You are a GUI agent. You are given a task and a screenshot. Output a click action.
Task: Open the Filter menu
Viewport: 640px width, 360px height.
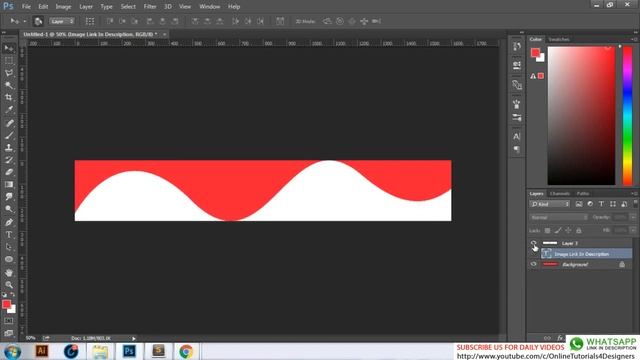click(150, 7)
